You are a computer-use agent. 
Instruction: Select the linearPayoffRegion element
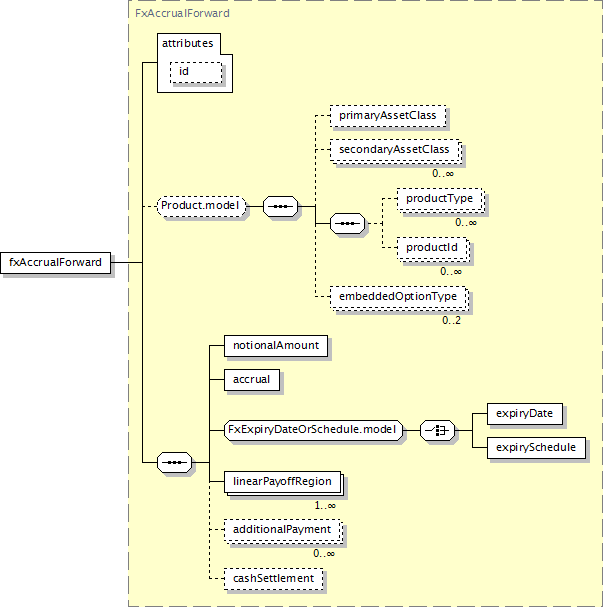pos(280,482)
